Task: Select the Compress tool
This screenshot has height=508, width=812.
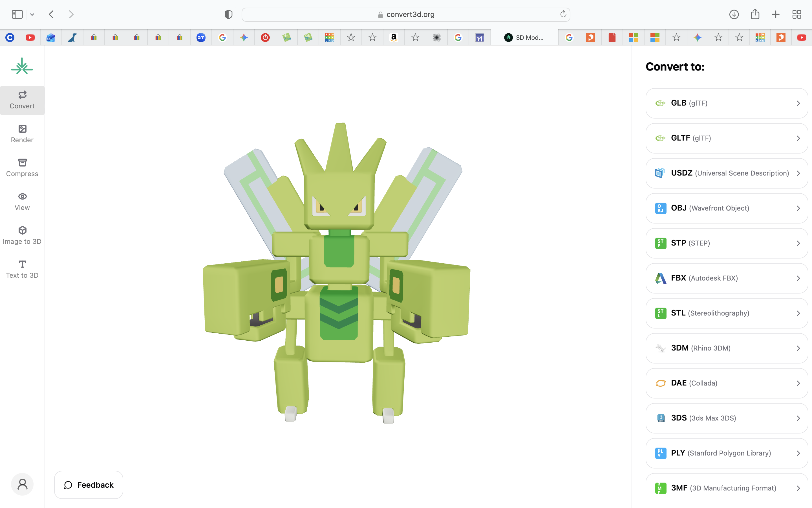Action: (22, 168)
